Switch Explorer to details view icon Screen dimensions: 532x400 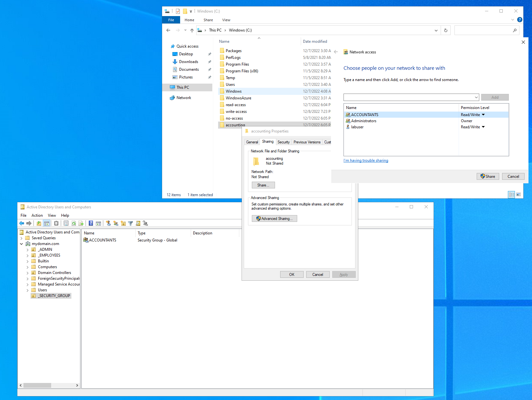511,195
